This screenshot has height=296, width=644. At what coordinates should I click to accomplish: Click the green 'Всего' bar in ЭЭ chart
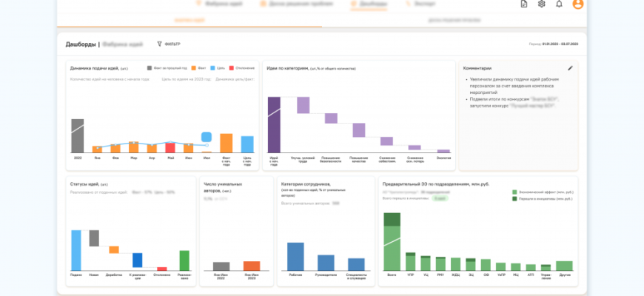click(391, 242)
